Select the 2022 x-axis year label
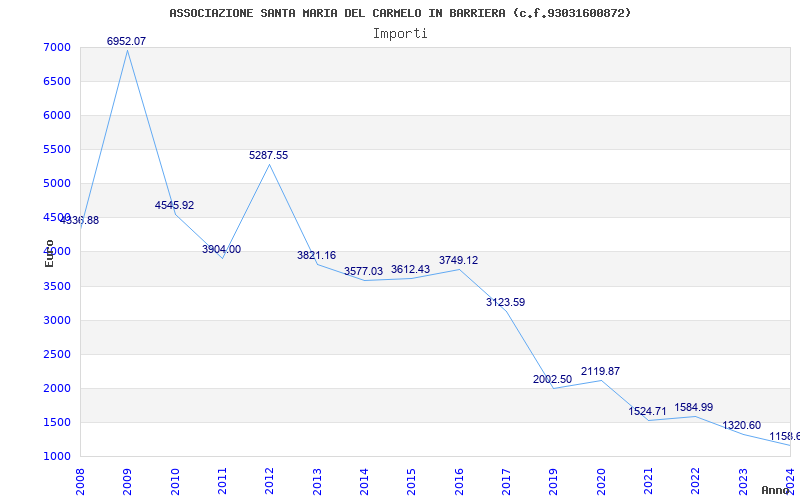 [696, 482]
